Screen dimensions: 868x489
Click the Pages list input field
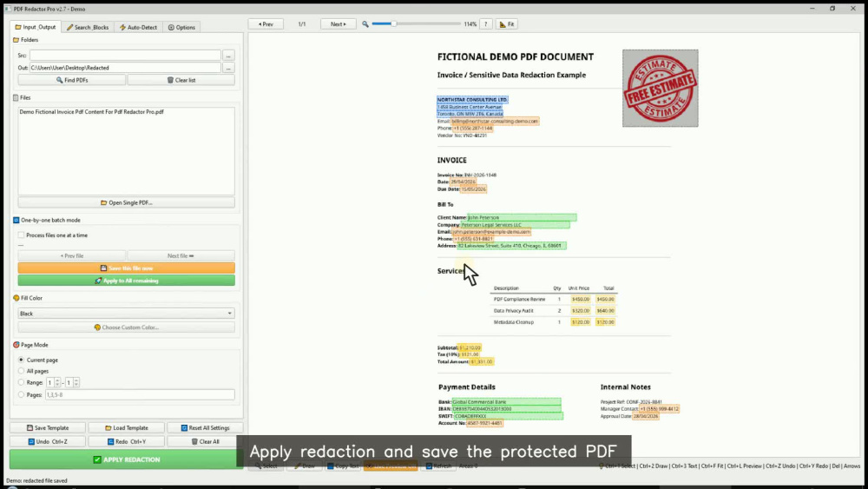point(140,395)
